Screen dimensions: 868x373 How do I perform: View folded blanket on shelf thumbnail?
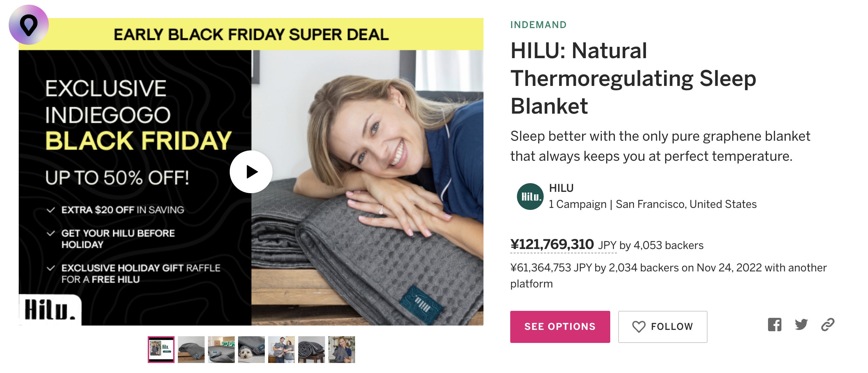[191, 349]
